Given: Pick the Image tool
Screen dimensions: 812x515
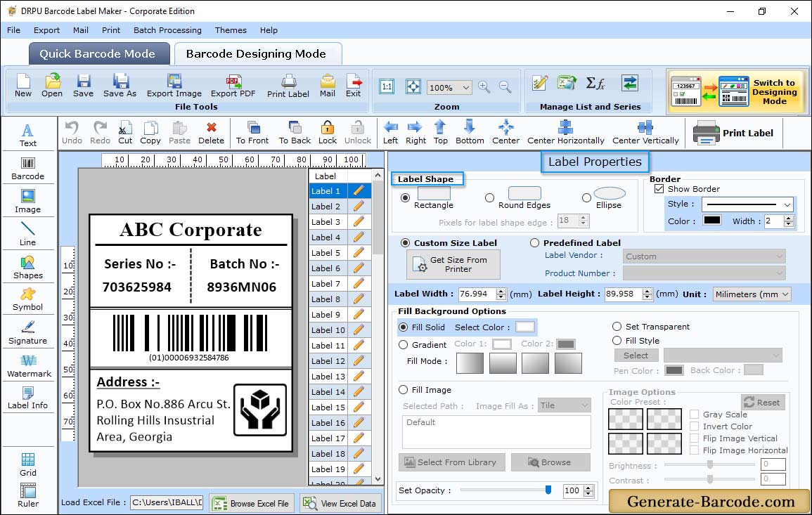Looking at the screenshot, I should [x=28, y=202].
